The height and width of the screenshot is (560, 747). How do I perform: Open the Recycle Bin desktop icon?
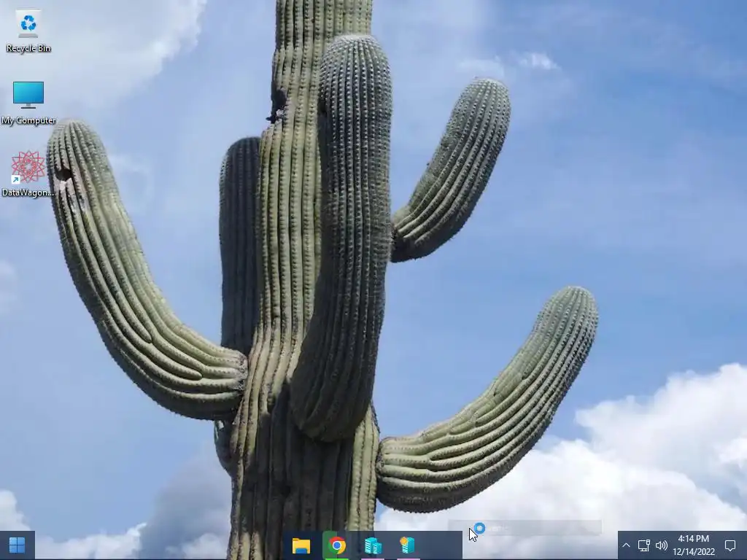[x=28, y=31]
